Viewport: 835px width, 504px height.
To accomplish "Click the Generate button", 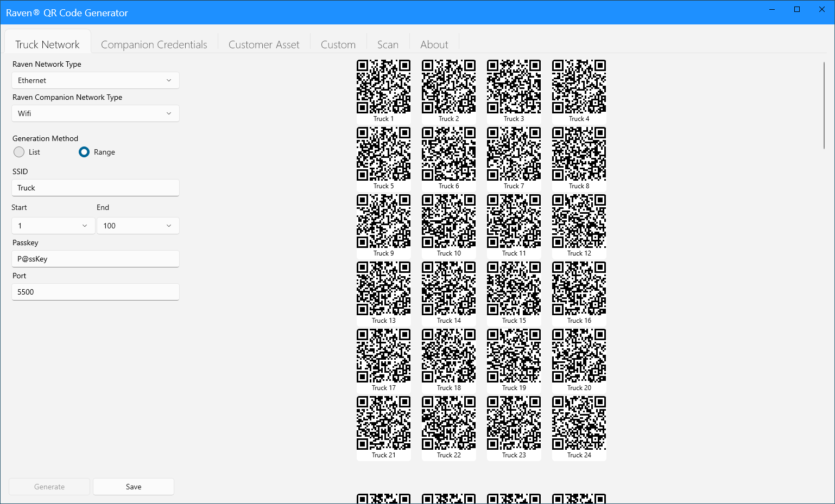I will pos(49,487).
